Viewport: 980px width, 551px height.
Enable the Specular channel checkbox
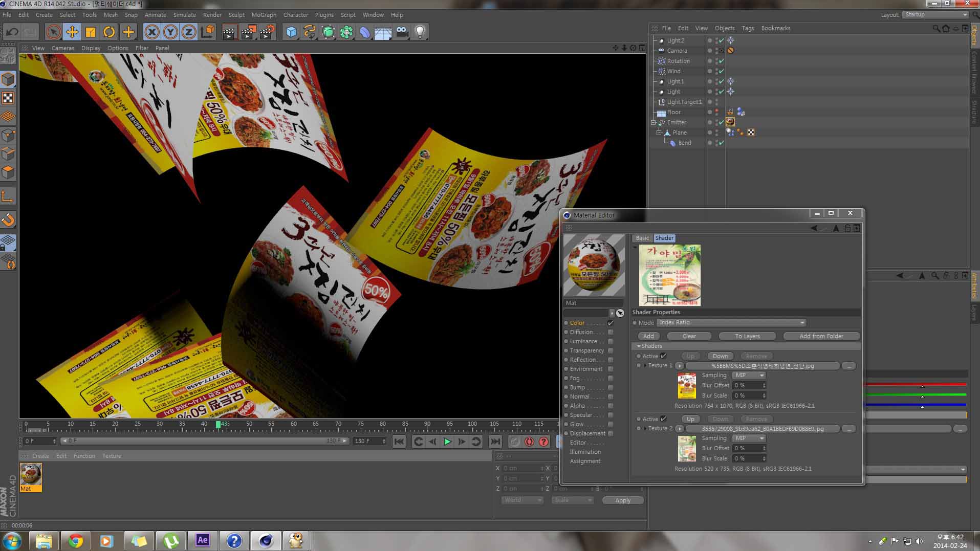(x=611, y=415)
